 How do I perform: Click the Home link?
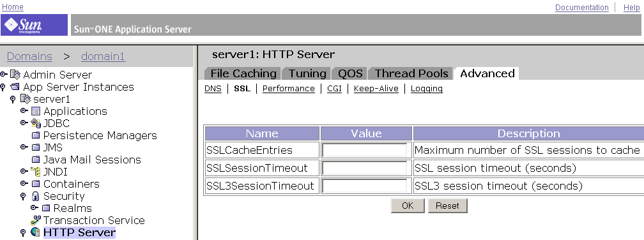click(x=13, y=7)
